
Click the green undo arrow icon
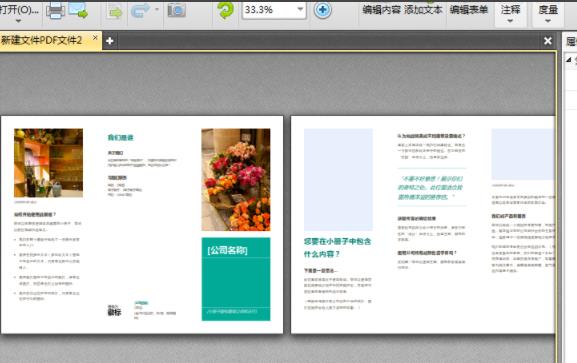click(x=115, y=12)
